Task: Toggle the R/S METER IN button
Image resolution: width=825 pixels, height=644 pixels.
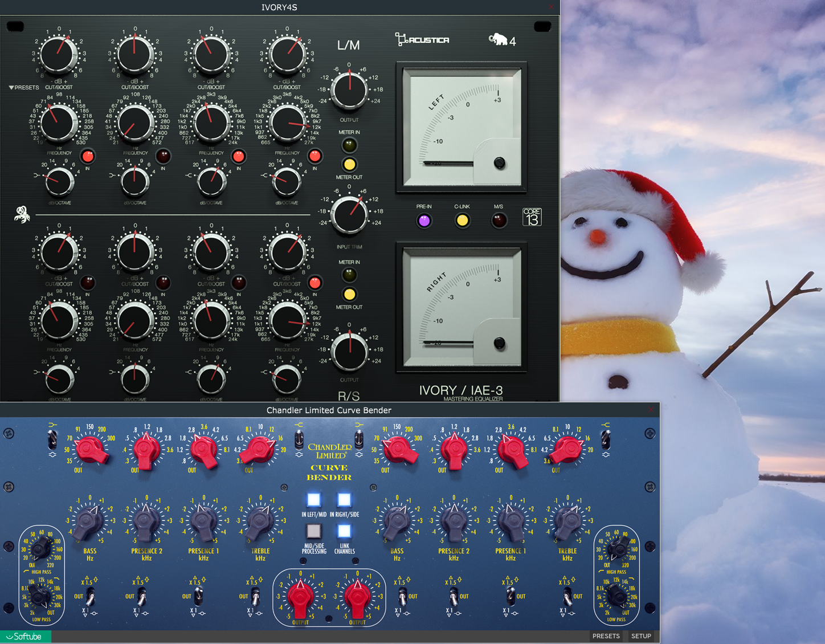Action: [349, 275]
